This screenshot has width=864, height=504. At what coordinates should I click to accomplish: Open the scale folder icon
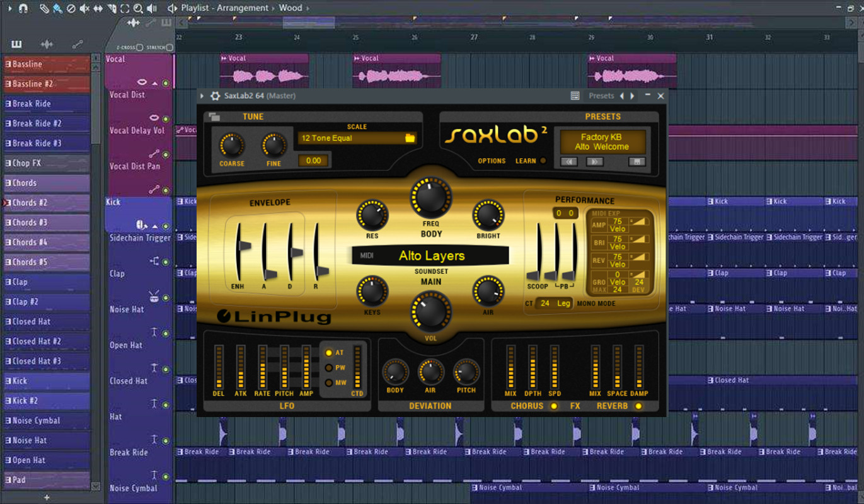410,138
